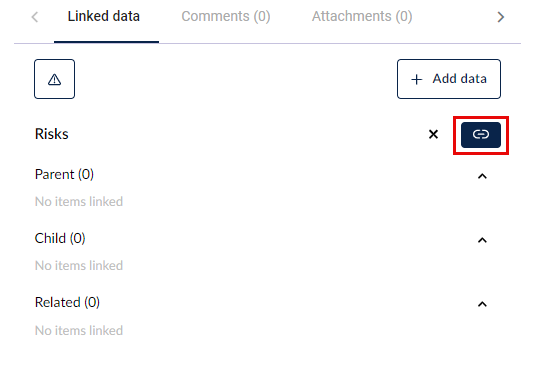Viewport: 535px width, 373px height.
Task: Click the Related (0) section header
Action: (x=67, y=302)
